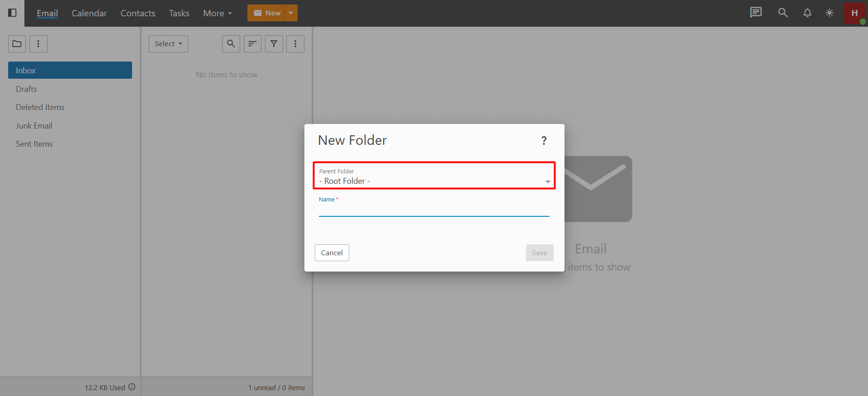Screen dimensions: 868x396
Task: Focus the folder Name input field
Action: pyautogui.click(x=434, y=210)
